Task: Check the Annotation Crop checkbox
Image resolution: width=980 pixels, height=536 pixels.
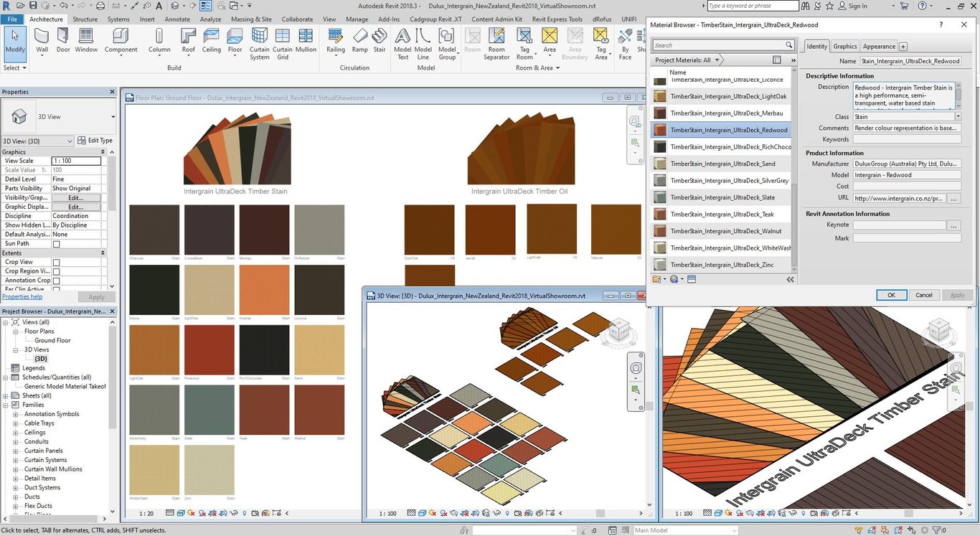Action: tap(57, 281)
